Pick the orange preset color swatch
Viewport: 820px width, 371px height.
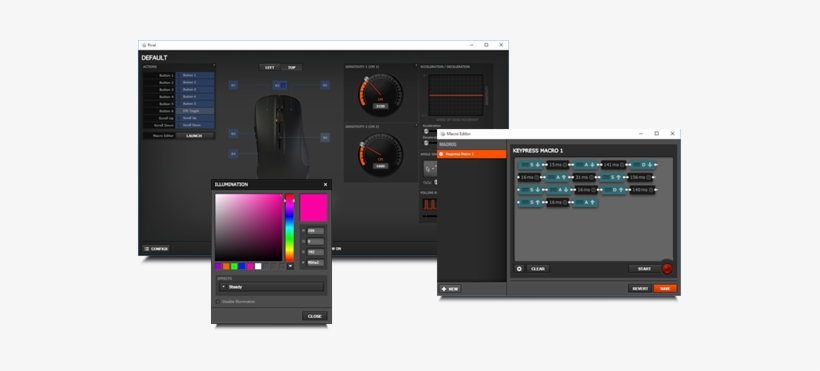click(x=226, y=266)
